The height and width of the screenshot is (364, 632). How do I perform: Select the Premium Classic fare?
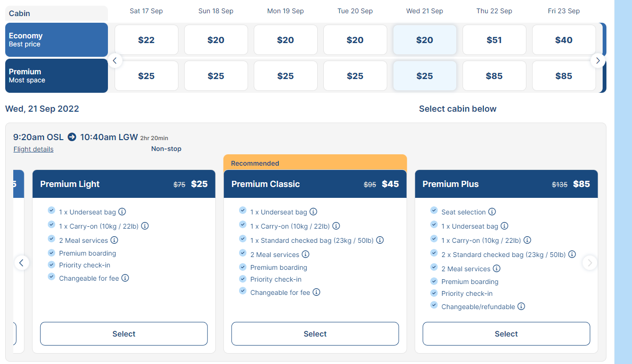tap(315, 334)
